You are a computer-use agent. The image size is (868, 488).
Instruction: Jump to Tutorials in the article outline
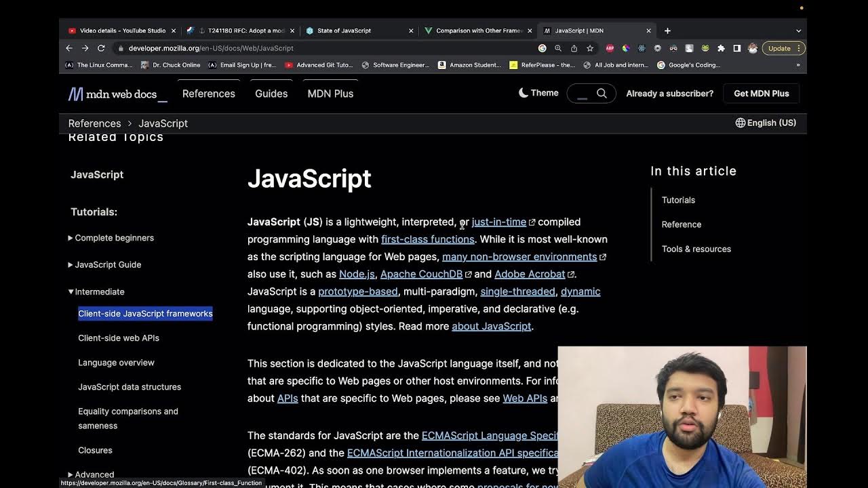click(x=678, y=200)
